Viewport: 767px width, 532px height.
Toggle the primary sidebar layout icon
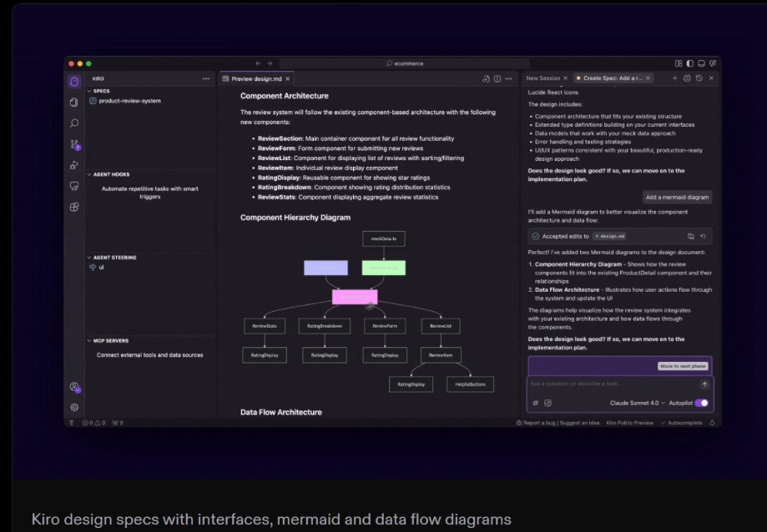click(690, 63)
